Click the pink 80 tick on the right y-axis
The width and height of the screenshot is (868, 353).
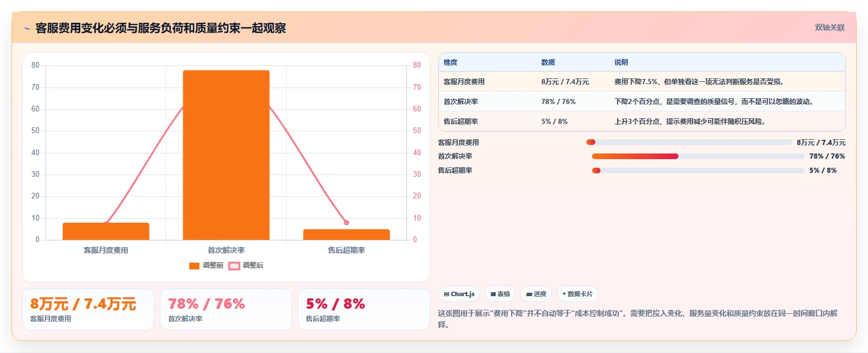417,65
